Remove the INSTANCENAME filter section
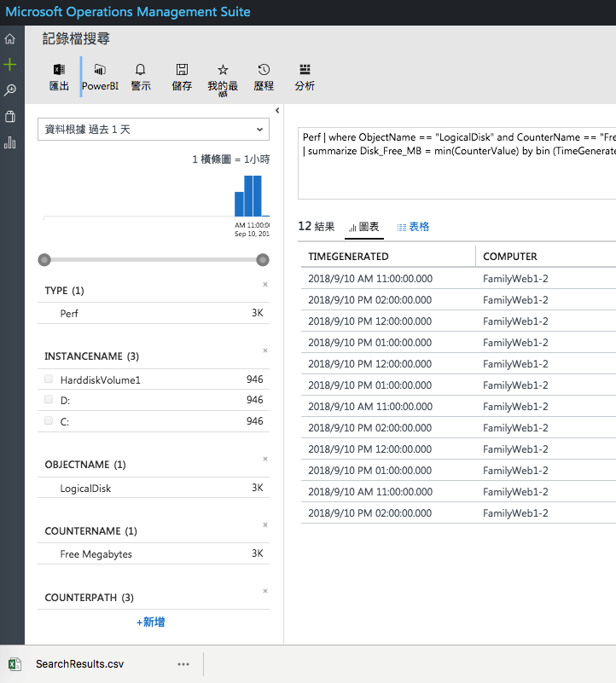Viewport: 616px width, 683px height. [265, 350]
